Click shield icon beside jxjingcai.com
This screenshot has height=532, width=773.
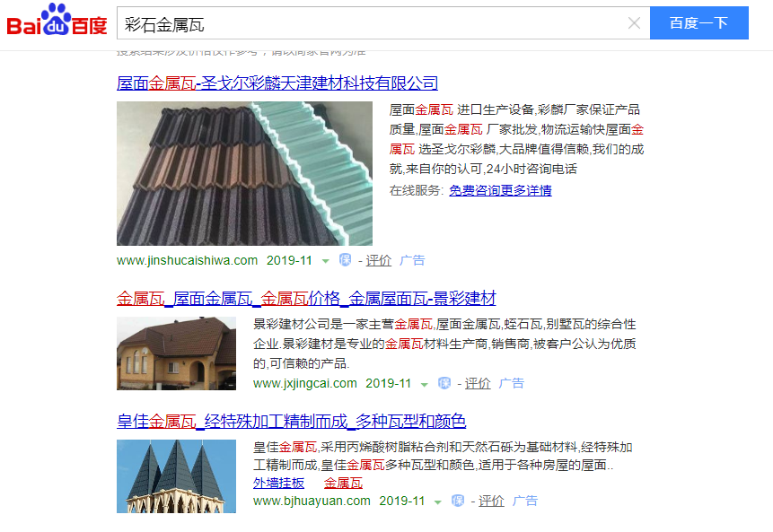(x=444, y=383)
